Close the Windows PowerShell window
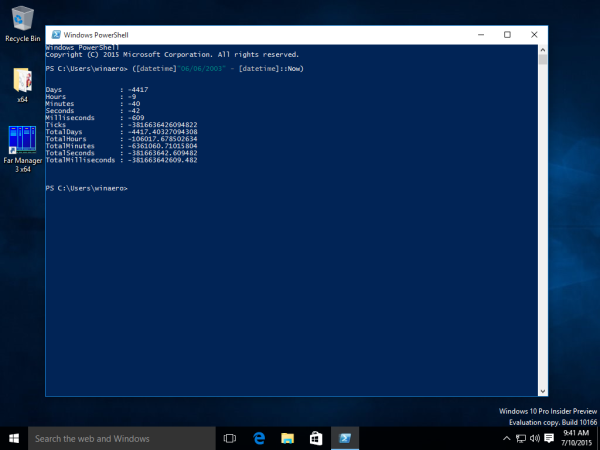Image resolution: width=600 pixels, height=450 pixels. tap(534, 35)
